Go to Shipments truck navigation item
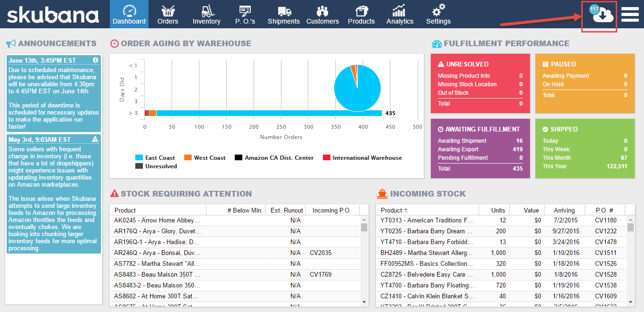 [284, 14]
